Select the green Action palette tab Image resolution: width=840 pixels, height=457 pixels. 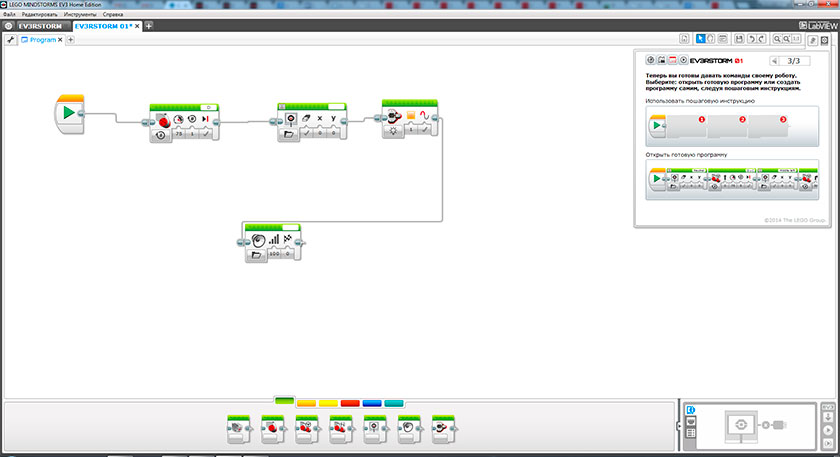pos(284,401)
